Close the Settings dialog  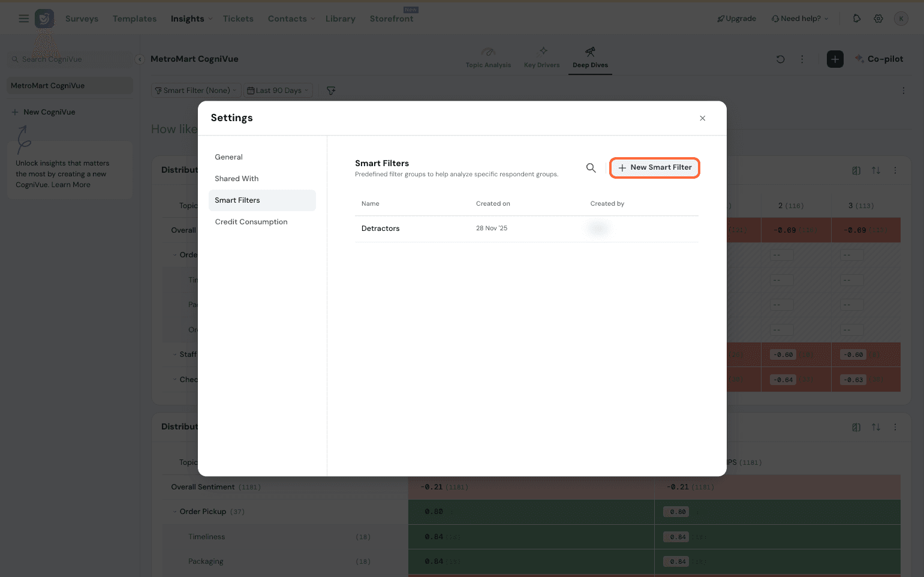point(702,118)
